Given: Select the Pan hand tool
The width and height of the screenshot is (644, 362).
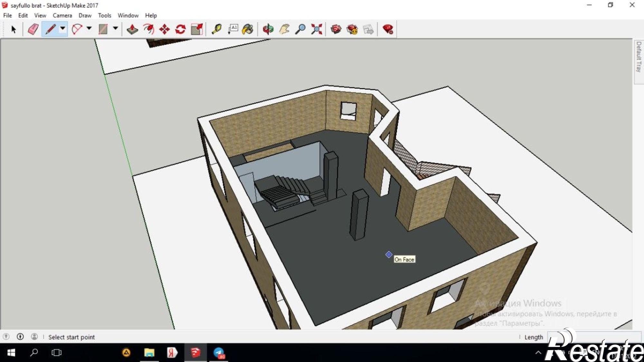Looking at the screenshot, I should click(284, 29).
